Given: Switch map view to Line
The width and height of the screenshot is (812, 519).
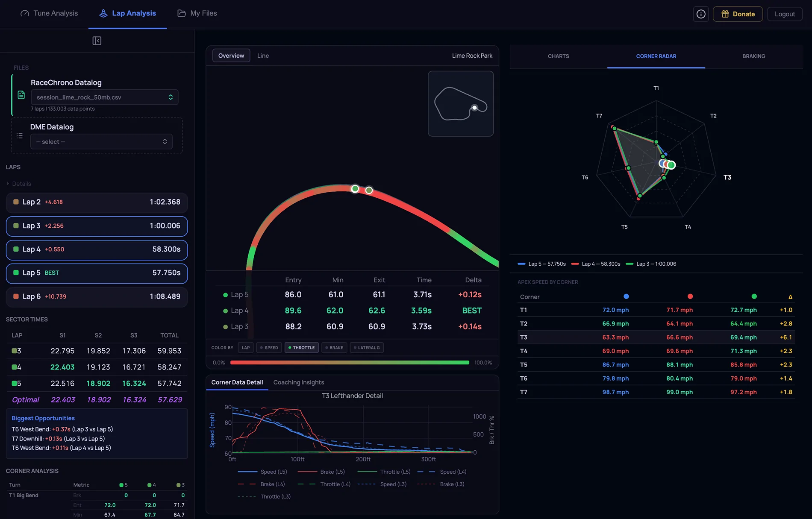Looking at the screenshot, I should [263, 56].
